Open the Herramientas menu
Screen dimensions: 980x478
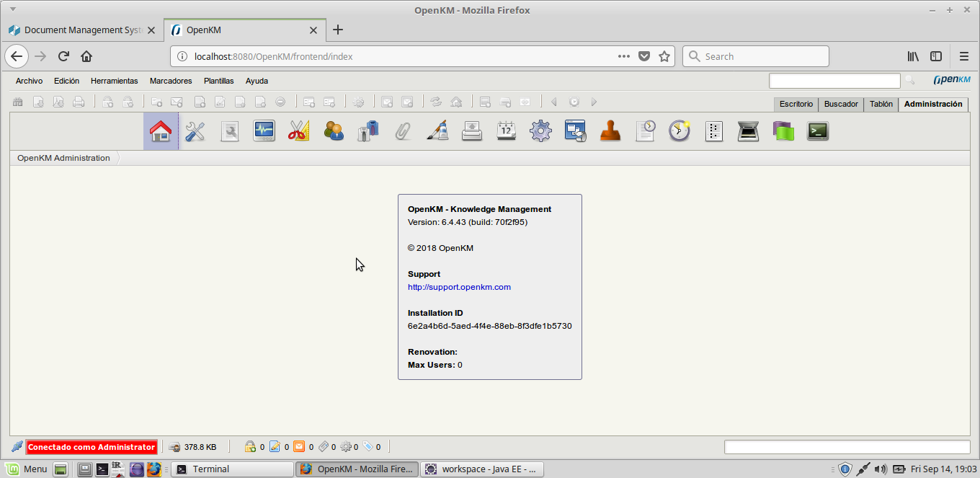point(115,81)
